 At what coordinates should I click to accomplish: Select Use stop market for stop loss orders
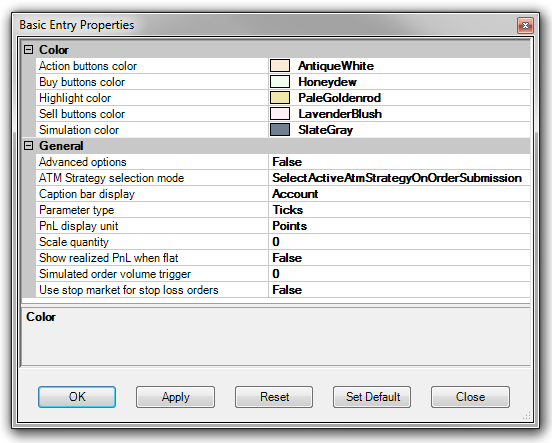pos(152,290)
